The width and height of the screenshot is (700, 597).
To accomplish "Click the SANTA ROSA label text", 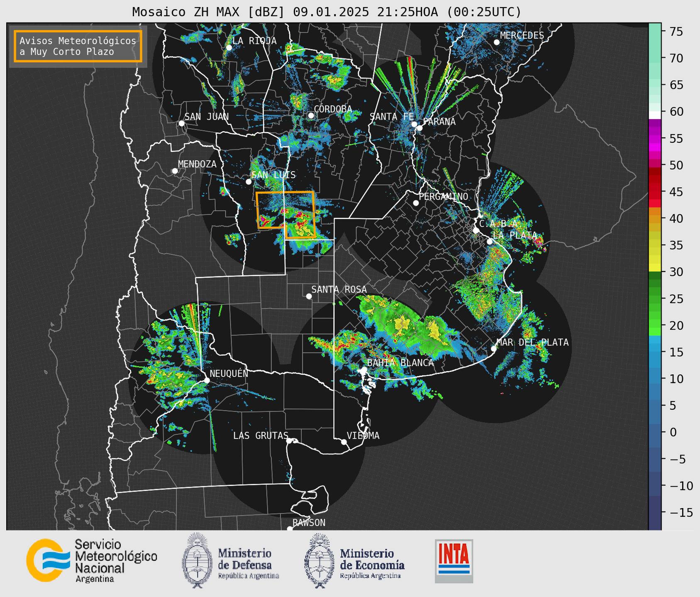I will (339, 289).
